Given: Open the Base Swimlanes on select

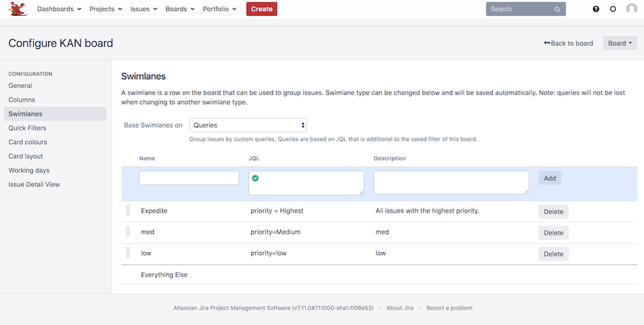Looking at the screenshot, I should click(248, 125).
